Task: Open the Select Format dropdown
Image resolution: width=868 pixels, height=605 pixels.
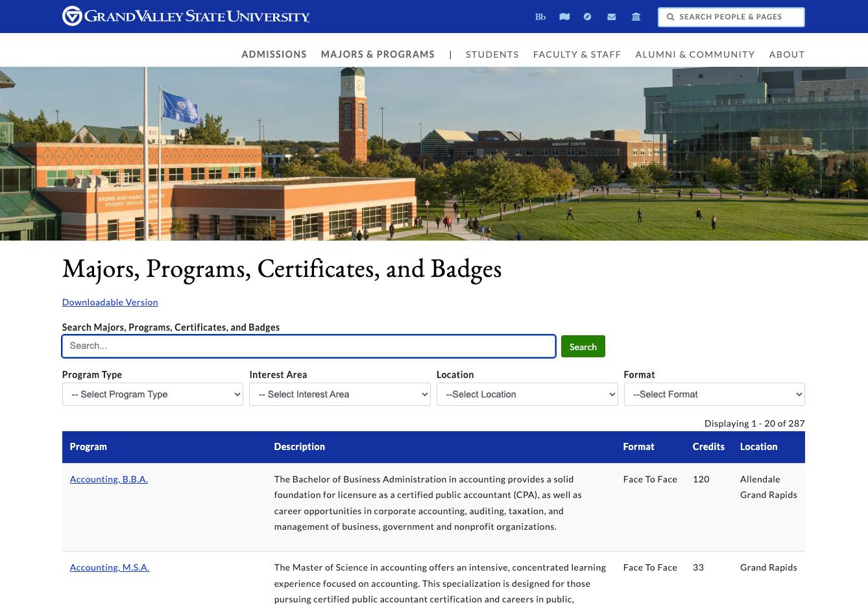Action: pos(714,394)
